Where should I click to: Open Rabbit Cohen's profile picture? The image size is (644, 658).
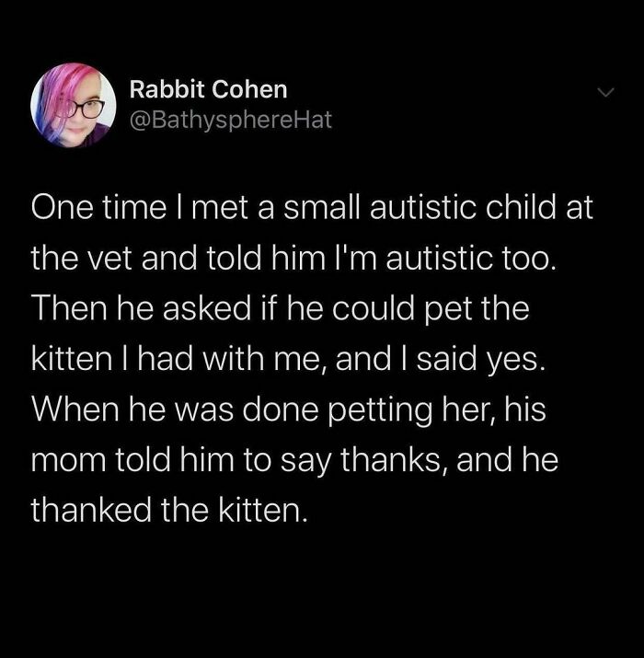(74, 105)
